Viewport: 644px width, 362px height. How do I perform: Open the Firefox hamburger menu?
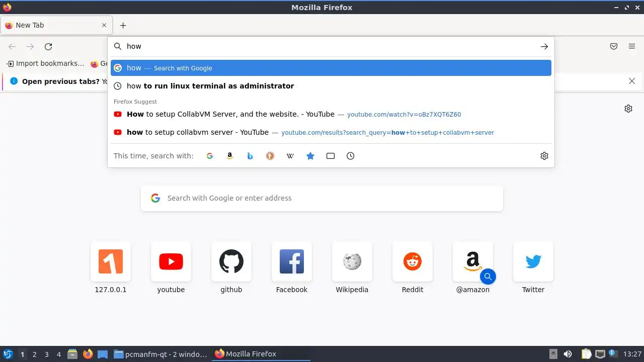(x=632, y=46)
